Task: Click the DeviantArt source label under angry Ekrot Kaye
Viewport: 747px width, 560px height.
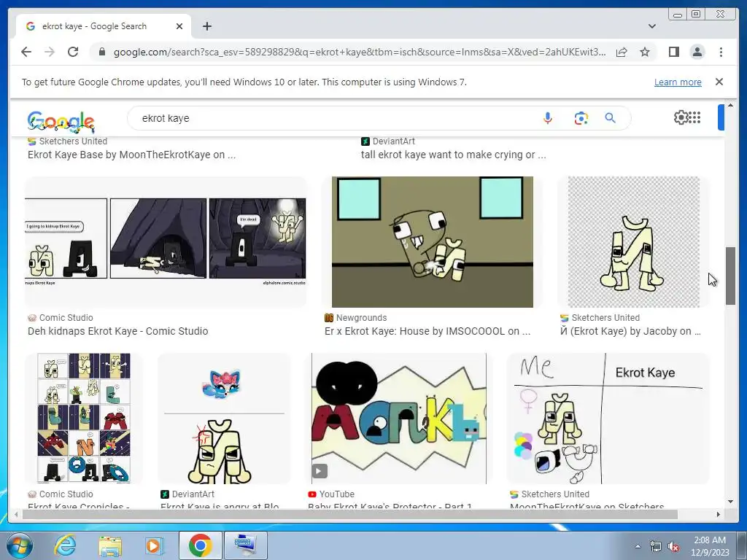Action: 193,494
